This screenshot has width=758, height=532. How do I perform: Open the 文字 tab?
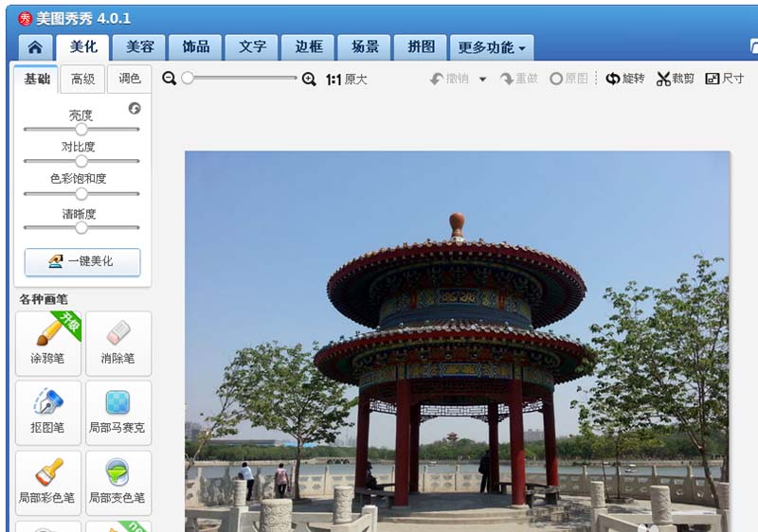pyautogui.click(x=252, y=47)
